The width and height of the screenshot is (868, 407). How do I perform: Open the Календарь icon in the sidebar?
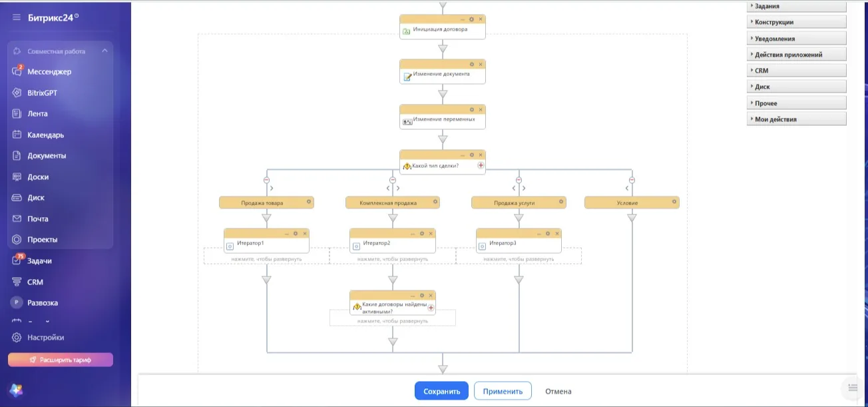click(17, 135)
